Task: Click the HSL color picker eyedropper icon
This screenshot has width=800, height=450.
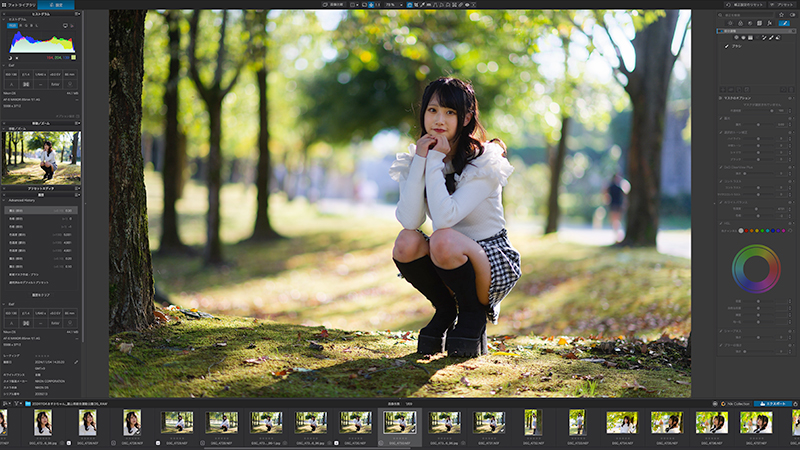Action: (790, 231)
